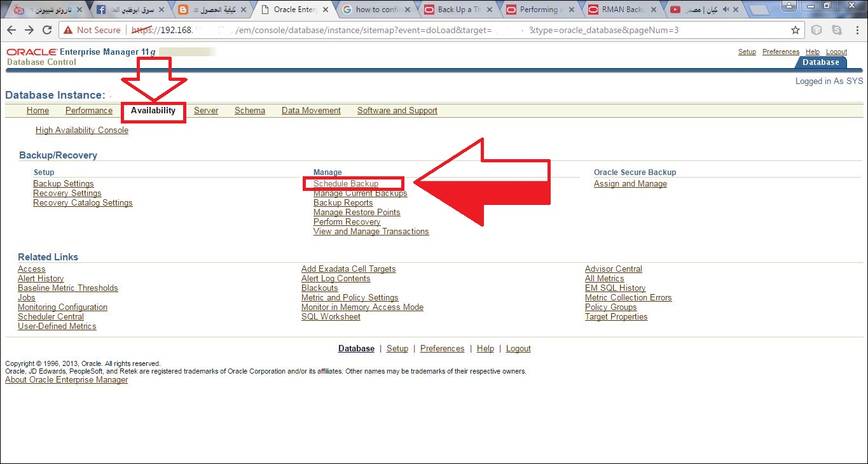Open Preferences link in the header
The height and width of the screenshot is (464, 868).
pos(781,52)
